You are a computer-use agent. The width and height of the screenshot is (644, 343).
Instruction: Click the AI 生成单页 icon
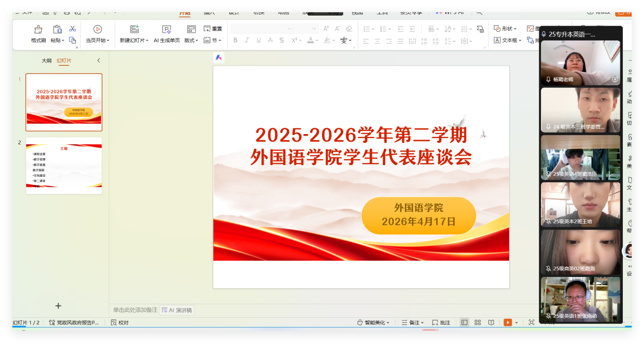tap(167, 30)
